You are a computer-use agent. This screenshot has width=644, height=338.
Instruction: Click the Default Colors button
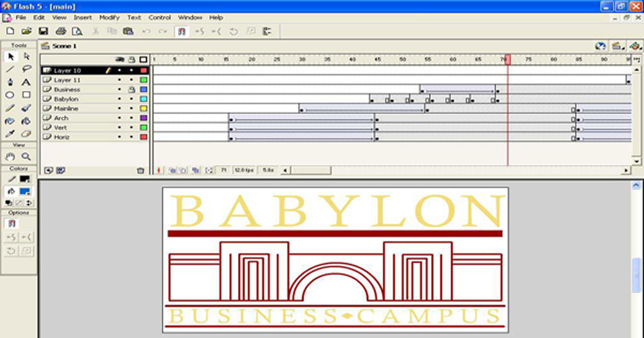tap(9, 203)
